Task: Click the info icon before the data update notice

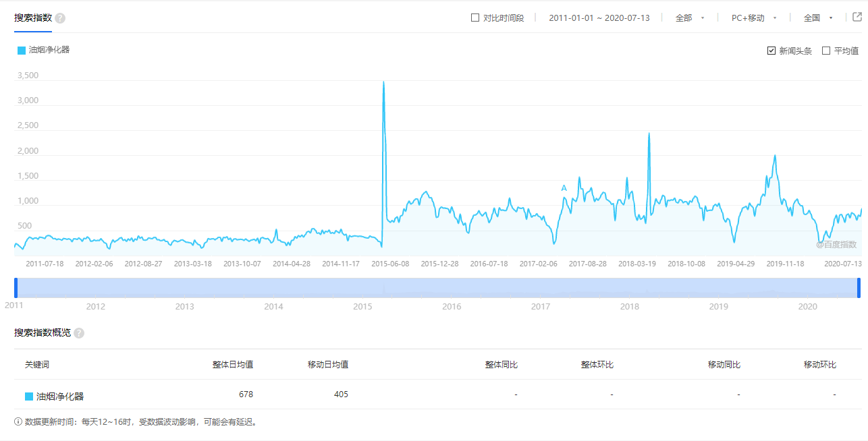Action: tap(17, 421)
